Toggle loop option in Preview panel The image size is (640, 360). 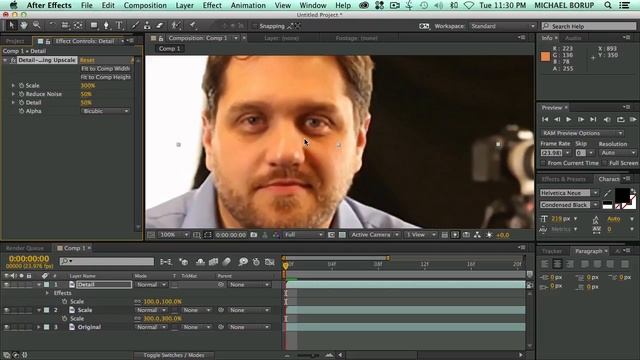coord(620,120)
